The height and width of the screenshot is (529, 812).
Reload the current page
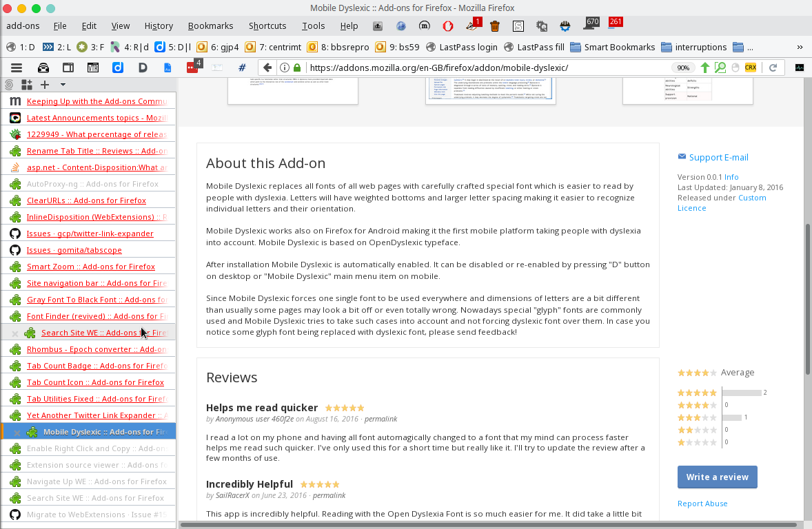773,68
